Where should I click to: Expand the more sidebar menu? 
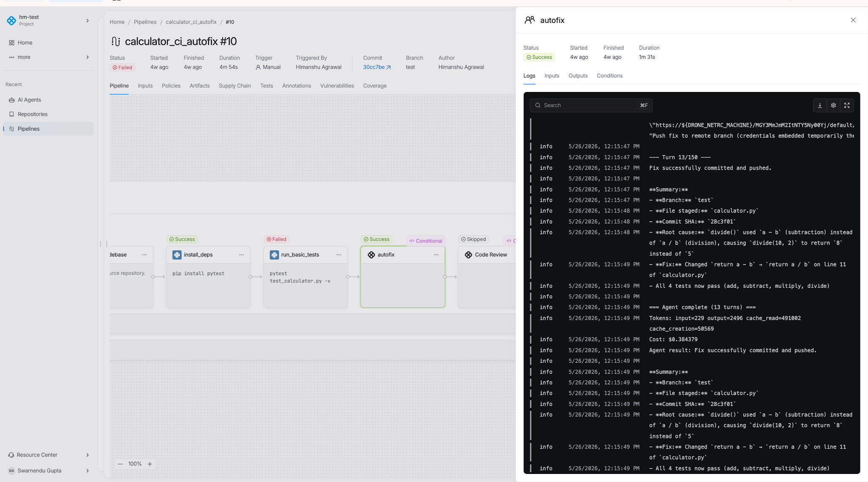(x=48, y=57)
